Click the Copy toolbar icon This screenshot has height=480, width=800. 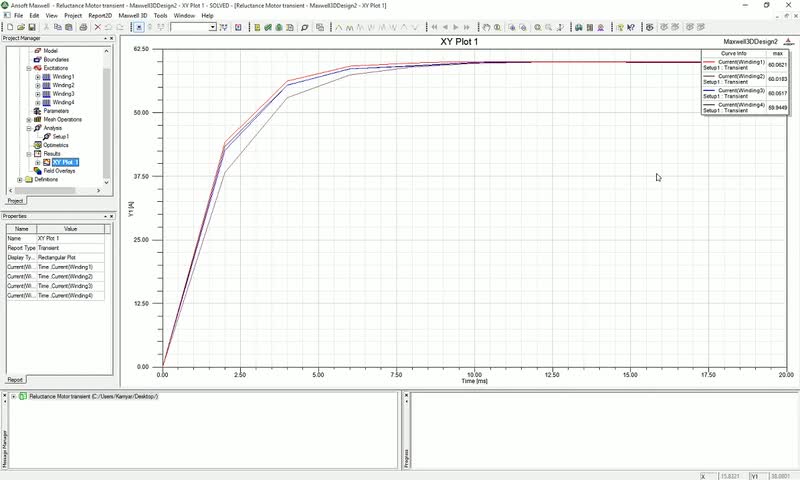58,27
